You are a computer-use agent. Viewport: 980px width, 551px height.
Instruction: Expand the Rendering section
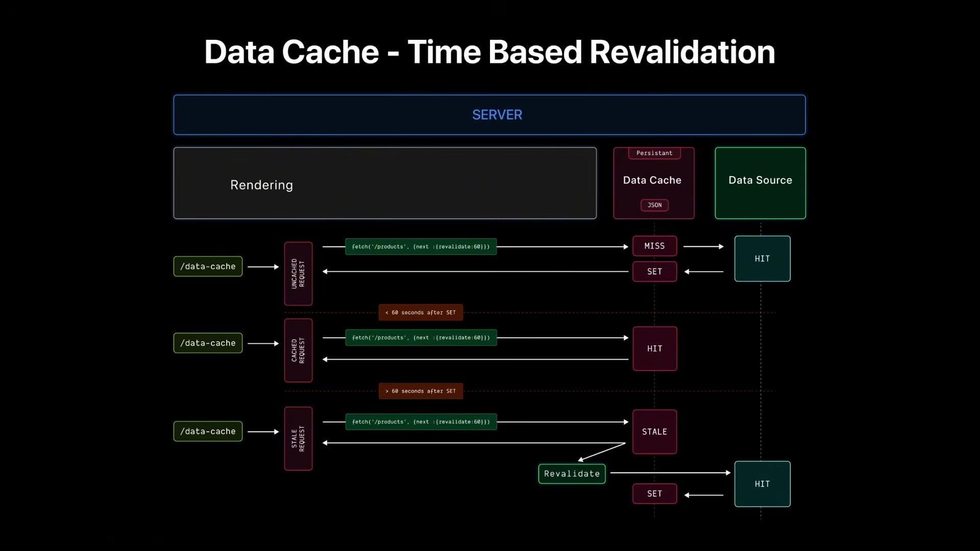(x=385, y=184)
